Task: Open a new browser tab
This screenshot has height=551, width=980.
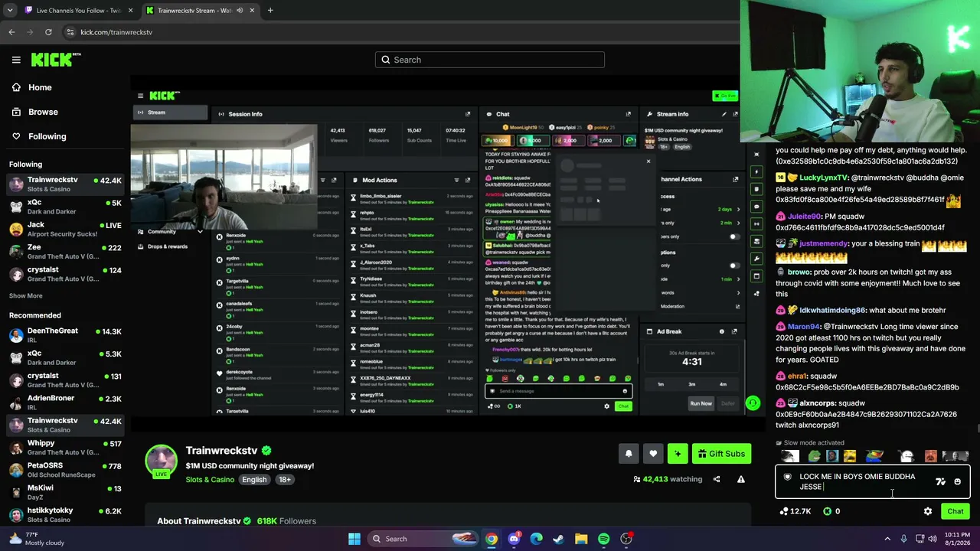Action: (269, 10)
